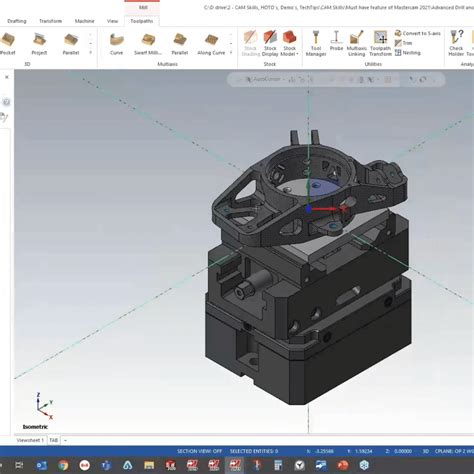Click the Isometric view gnomon

pyautogui.click(x=43, y=406)
